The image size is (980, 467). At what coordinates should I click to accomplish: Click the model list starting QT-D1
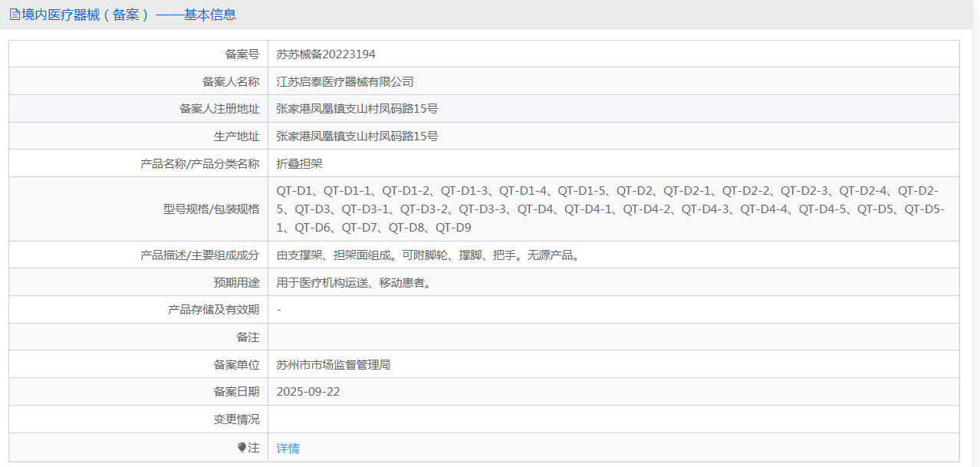pos(610,209)
